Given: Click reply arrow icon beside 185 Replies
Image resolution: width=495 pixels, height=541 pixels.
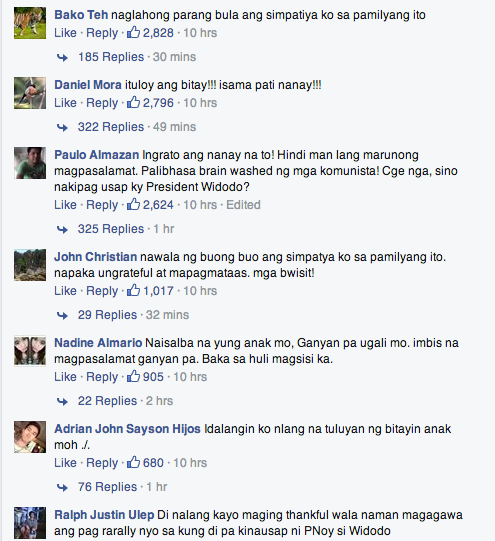Looking at the screenshot, I should pyautogui.click(x=62, y=57).
